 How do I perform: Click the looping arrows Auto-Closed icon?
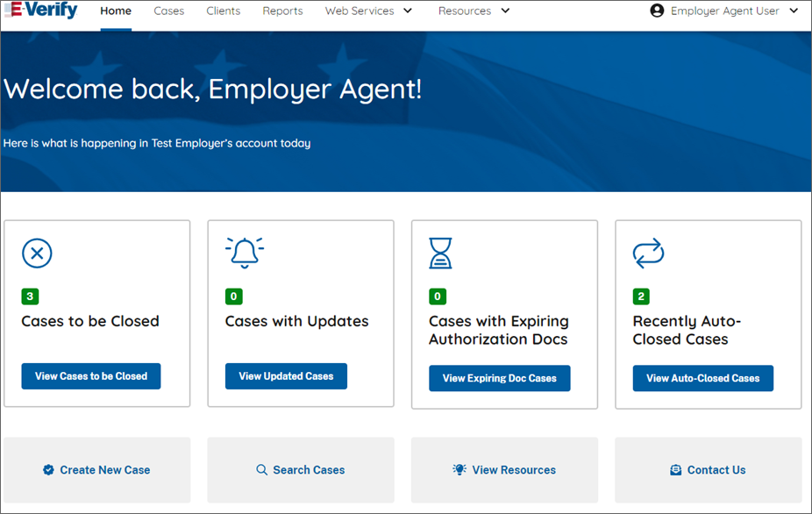coord(648,253)
